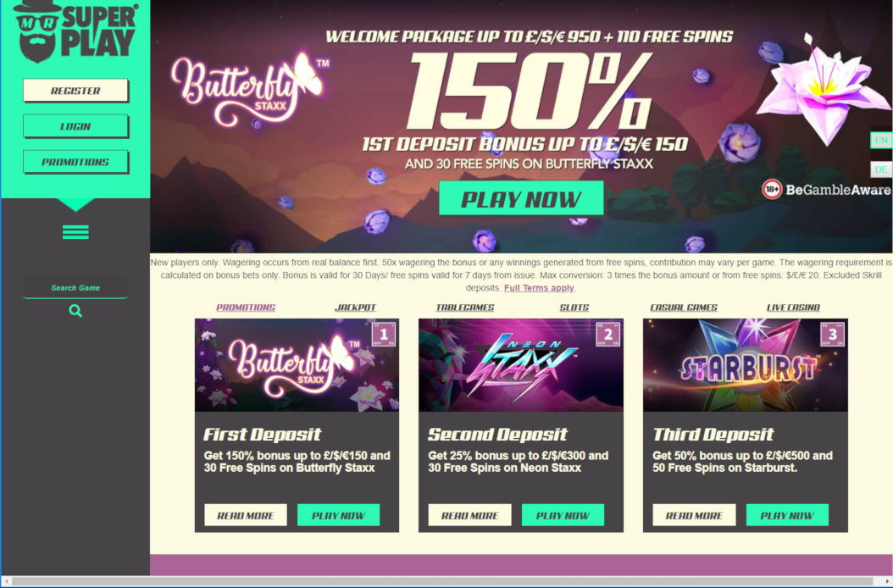Click the Starburst game thumbnail

tap(745, 365)
